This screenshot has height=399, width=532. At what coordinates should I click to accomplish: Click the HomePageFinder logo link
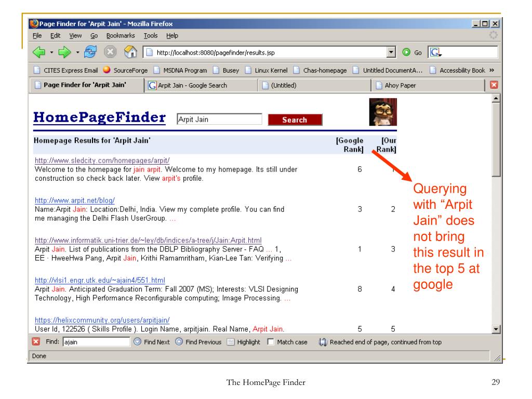click(x=99, y=117)
